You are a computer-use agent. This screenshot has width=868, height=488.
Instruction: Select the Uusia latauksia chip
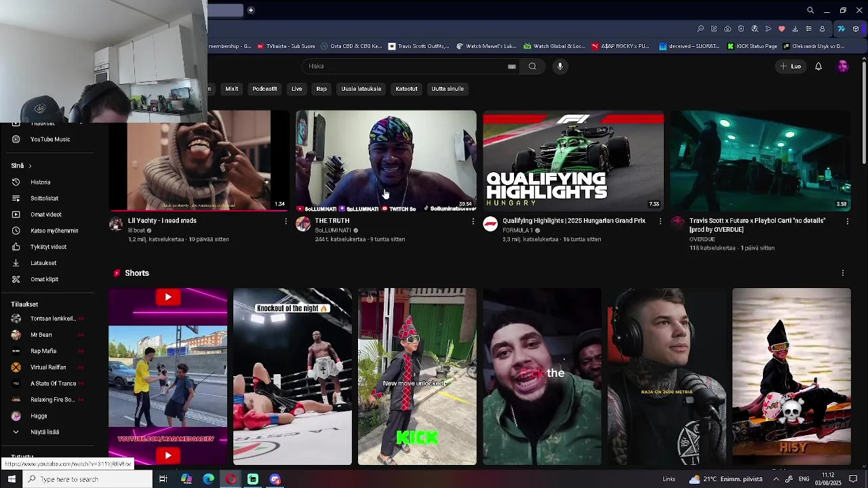[361, 89]
